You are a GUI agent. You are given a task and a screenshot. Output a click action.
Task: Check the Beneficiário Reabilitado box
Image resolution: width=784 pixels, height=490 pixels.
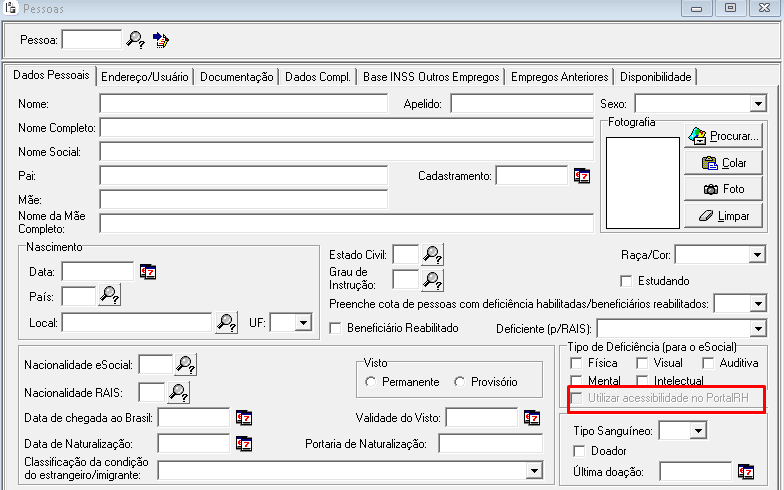(336, 328)
